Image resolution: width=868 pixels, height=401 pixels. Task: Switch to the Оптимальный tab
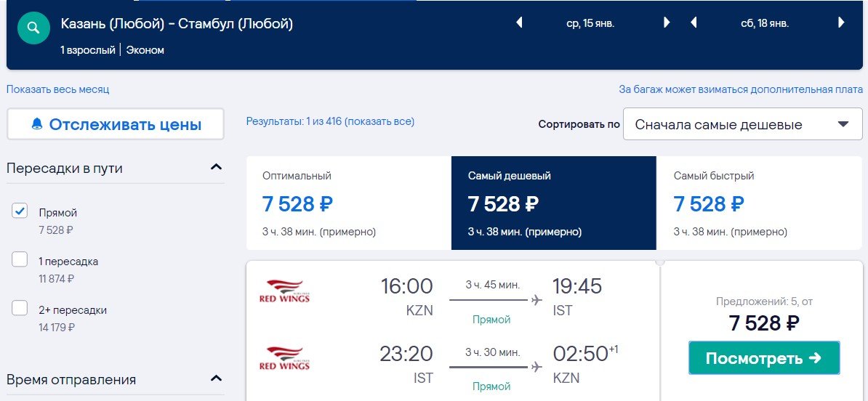tap(348, 203)
